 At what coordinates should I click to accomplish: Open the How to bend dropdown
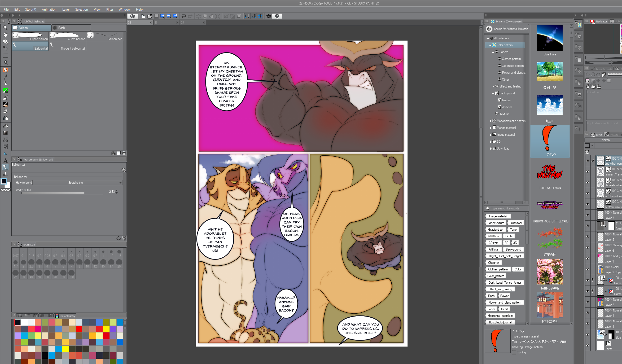(77, 183)
